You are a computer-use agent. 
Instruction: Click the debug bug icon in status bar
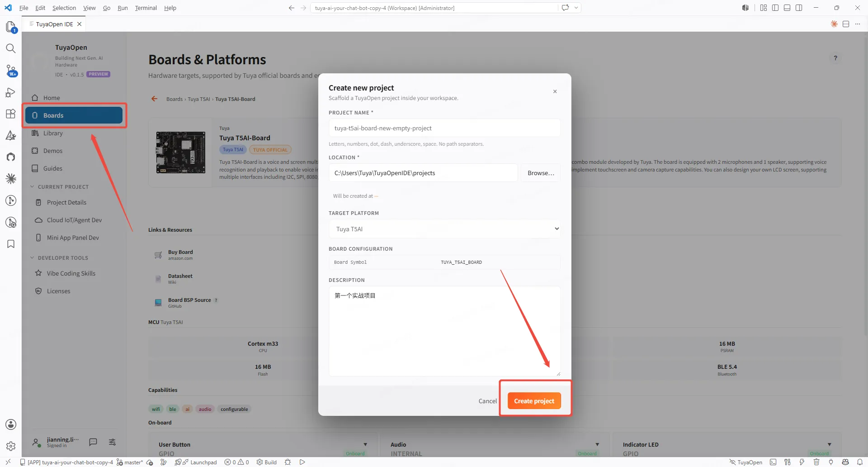tap(288, 462)
